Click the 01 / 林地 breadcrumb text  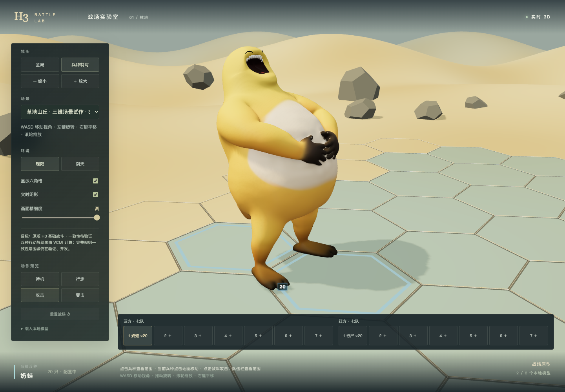tap(139, 17)
